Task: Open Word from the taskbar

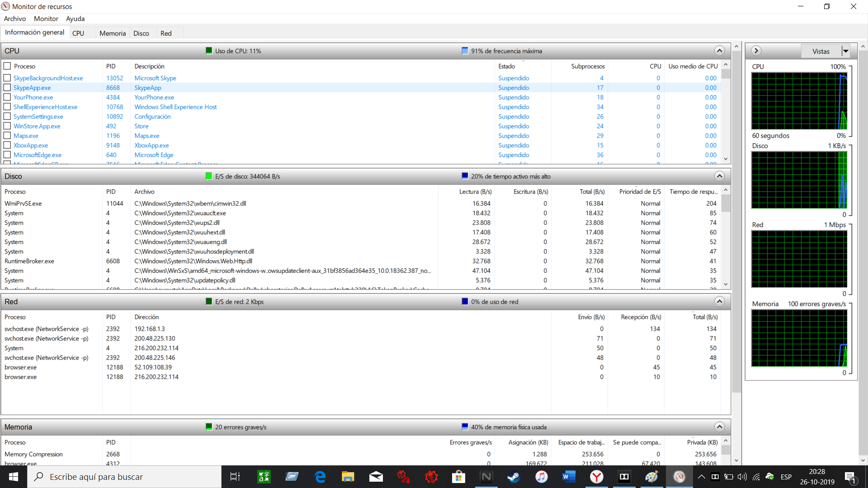Action: [x=569, y=477]
